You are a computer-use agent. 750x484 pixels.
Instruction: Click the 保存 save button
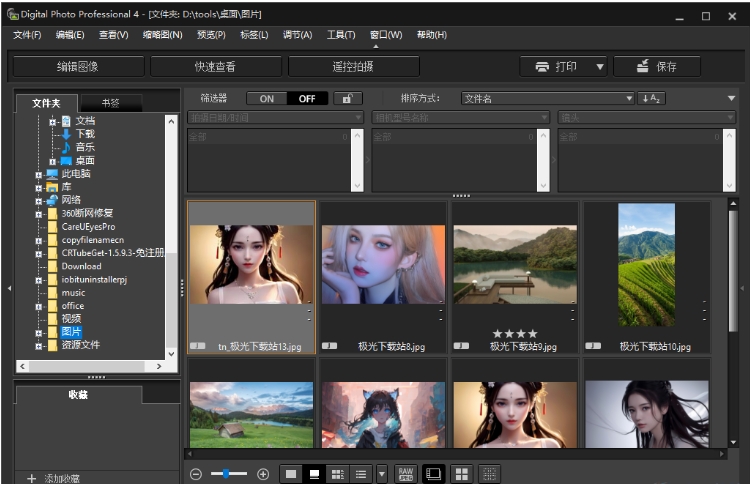[x=657, y=66]
